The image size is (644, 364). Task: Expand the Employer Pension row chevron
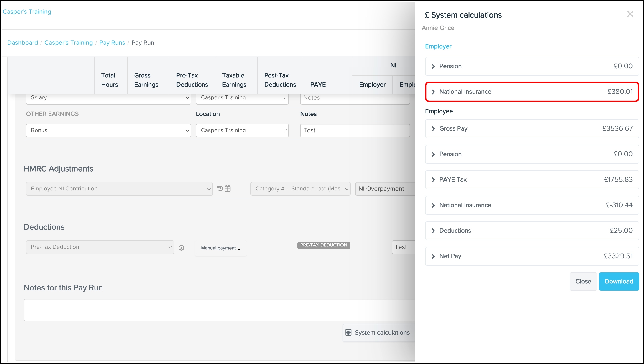[433, 66]
